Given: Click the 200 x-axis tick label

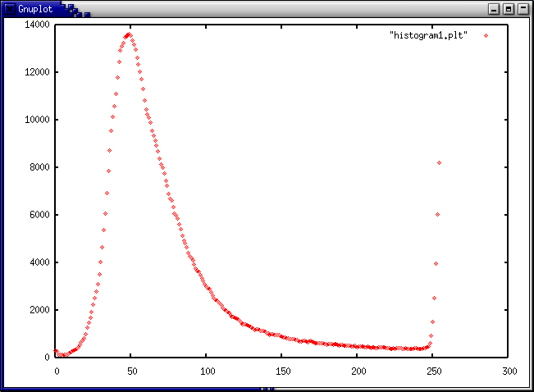Looking at the screenshot, I should pos(357,371).
